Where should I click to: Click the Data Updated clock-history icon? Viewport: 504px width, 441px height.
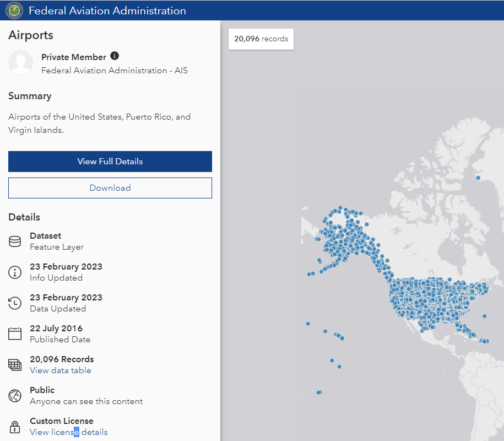[15, 303]
